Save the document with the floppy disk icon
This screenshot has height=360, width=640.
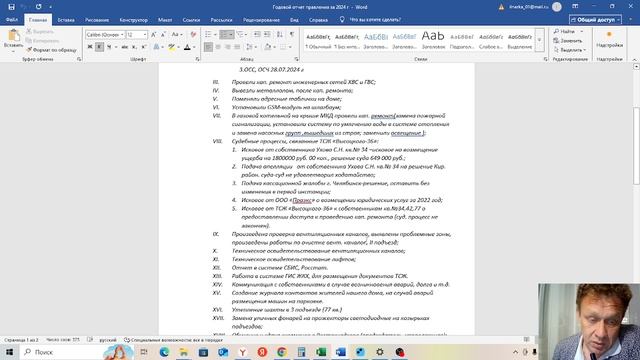coord(11,7)
